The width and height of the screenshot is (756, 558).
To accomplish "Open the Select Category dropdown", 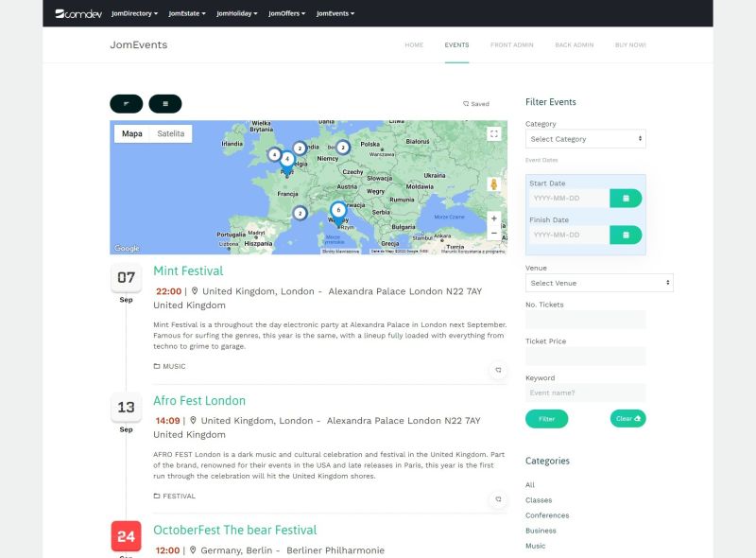I will tap(585, 138).
